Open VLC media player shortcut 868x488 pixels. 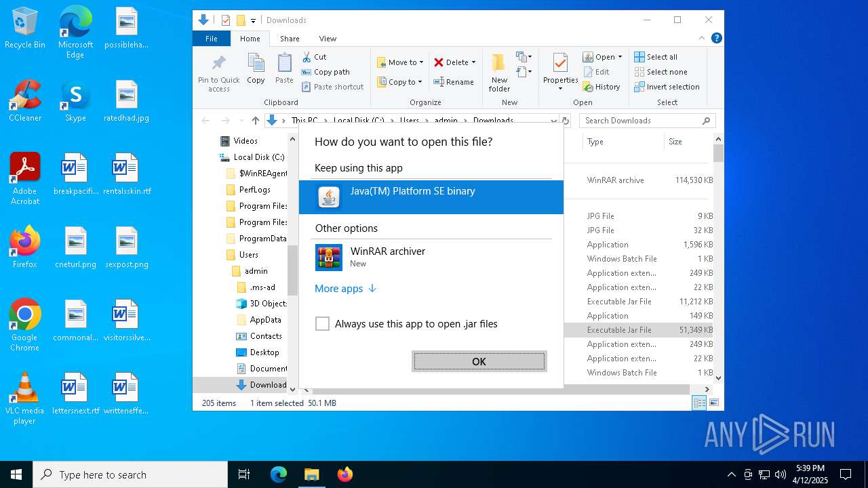[24, 399]
